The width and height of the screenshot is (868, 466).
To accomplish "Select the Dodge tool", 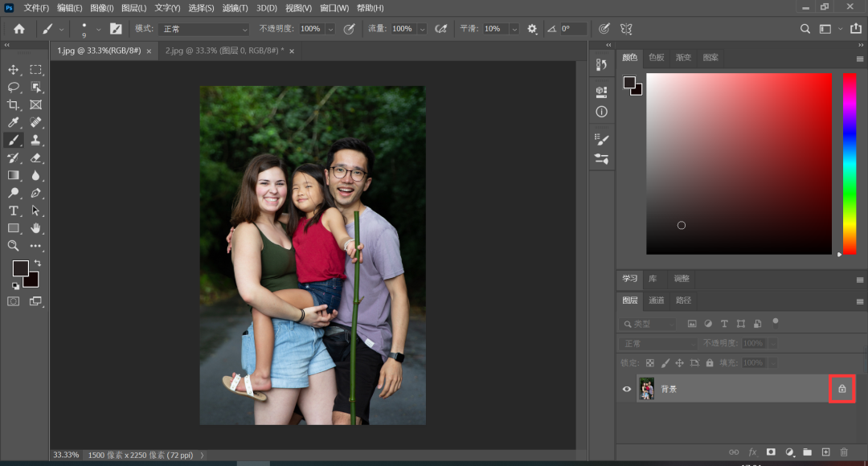I will (x=14, y=193).
